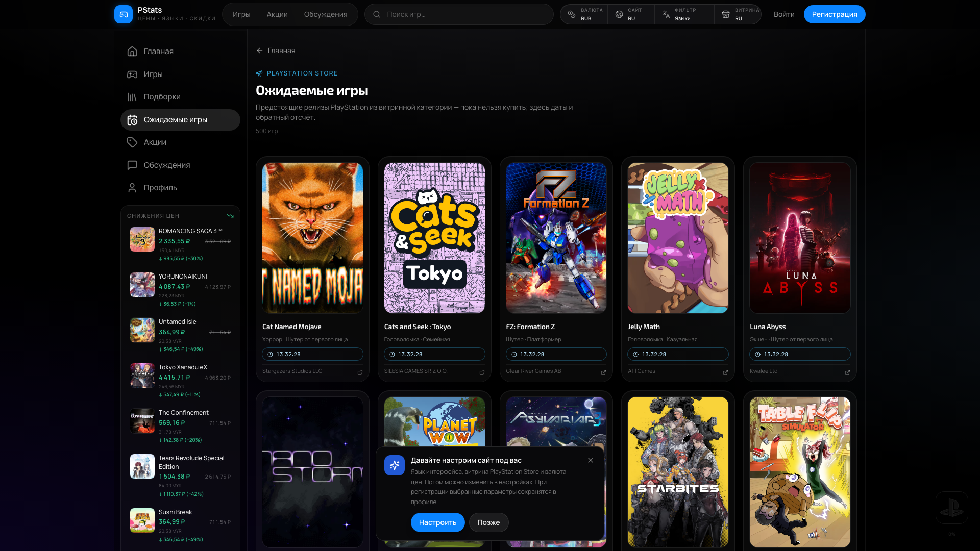Click external link icon for Stargazers Studios LLC

coord(360,372)
